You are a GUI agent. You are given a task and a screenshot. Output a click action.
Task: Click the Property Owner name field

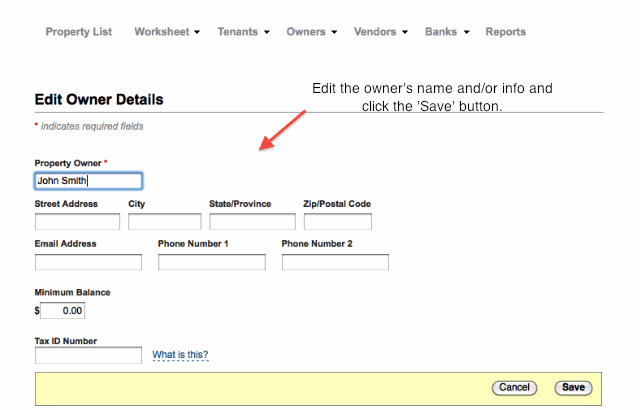click(89, 181)
